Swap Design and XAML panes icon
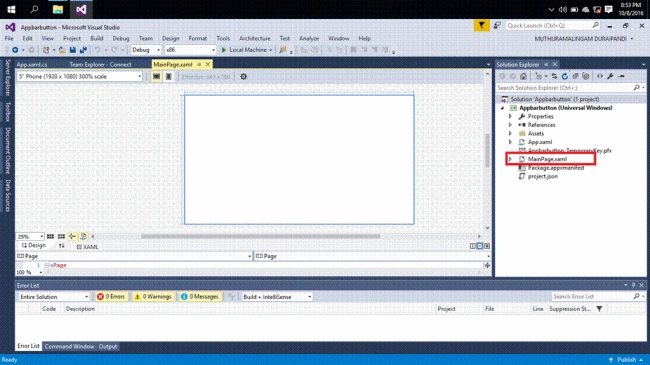Viewport: 650px width, 365px height. click(x=62, y=246)
